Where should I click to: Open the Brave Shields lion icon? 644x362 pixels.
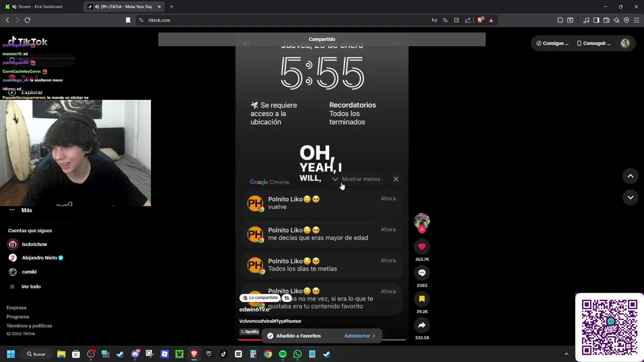click(480, 20)
